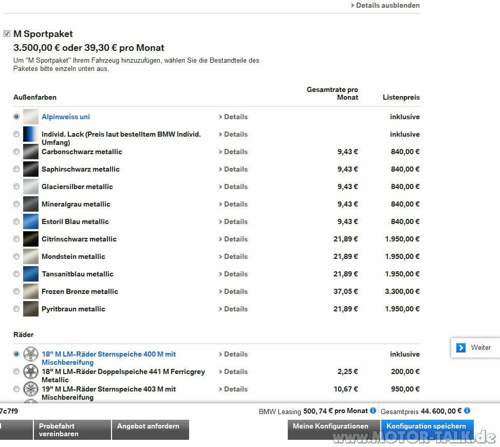500x447 pixels.
Task: Pick the Glaciersilber metallic swatch
Action: point(31,186)
